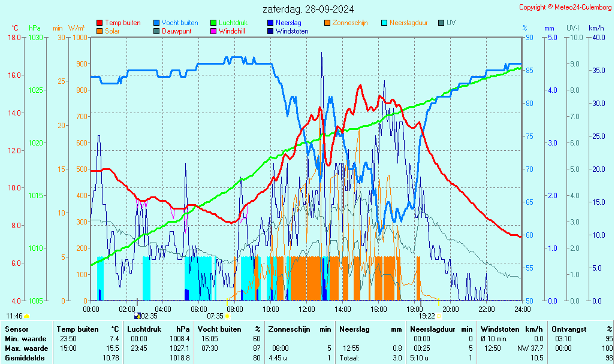Click the sunrise icon next to 07:35
Image resolution: width=615 pixels, height=364 pixels.
(228, 316)
